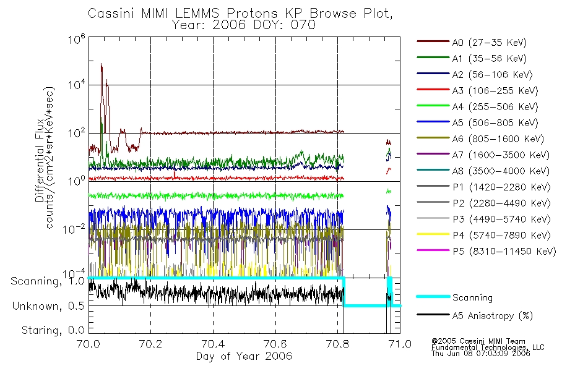This screenshot has height=371, width=588.
Task: Click the blue A5 legend line
Action: 433,122
